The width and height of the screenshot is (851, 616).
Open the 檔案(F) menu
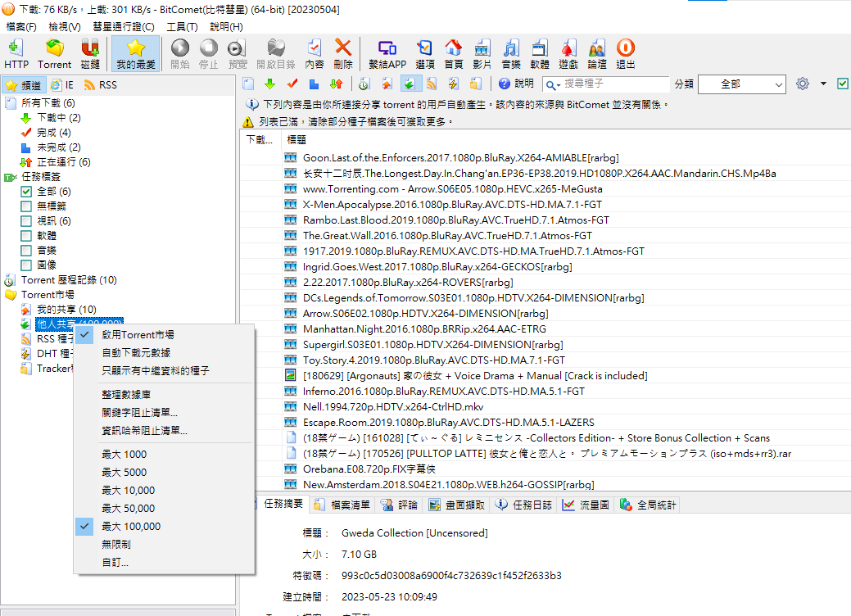pyautogui.click(x=21, y=26)
